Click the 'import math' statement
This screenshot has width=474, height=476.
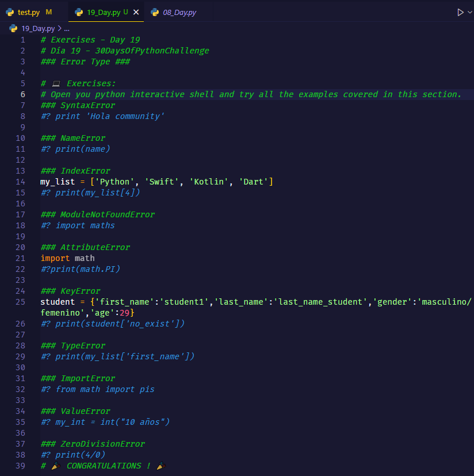coord(68,258)
